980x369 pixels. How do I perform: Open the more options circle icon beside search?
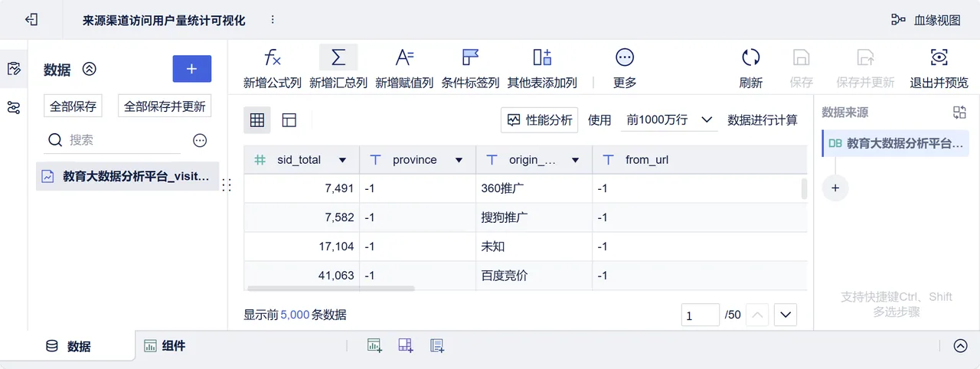[200, 141]
